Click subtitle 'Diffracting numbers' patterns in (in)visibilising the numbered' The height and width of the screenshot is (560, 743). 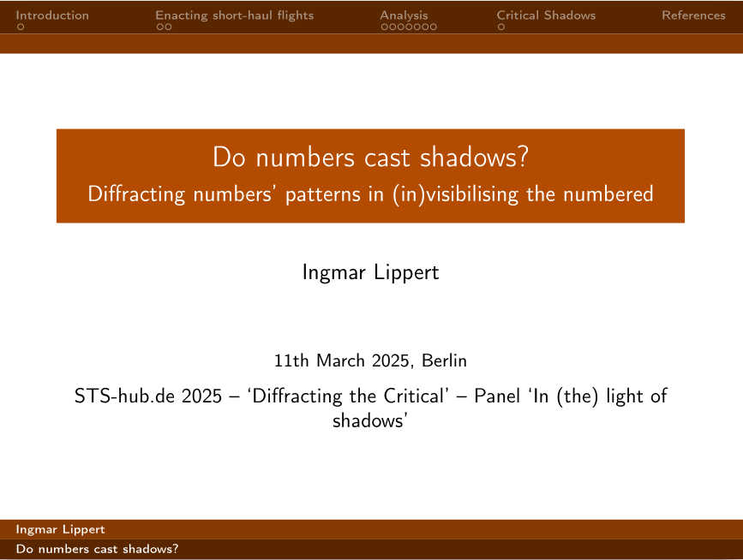(370, 194)
